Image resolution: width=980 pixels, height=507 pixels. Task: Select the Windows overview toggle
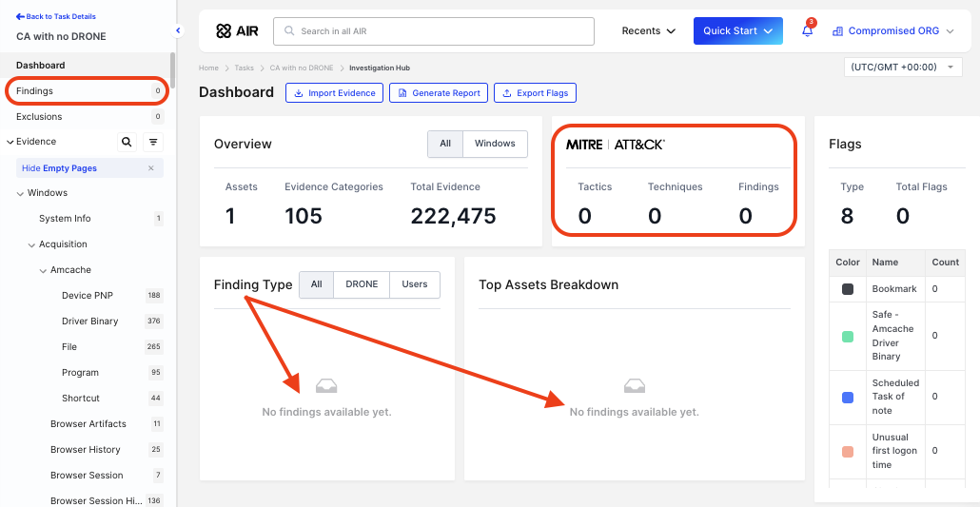coord(495,144)
